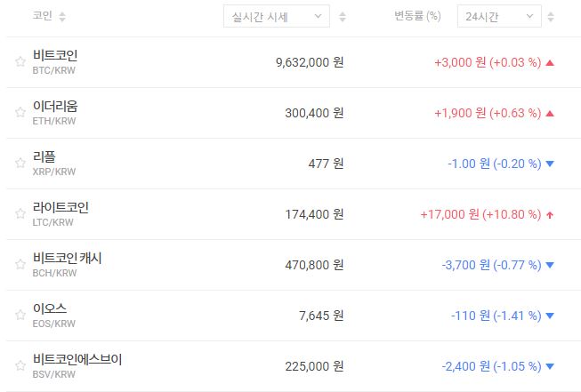Open the 실시간 시세 dropdown
Viewport: 581px width, 392px height.
click(276, 17)
